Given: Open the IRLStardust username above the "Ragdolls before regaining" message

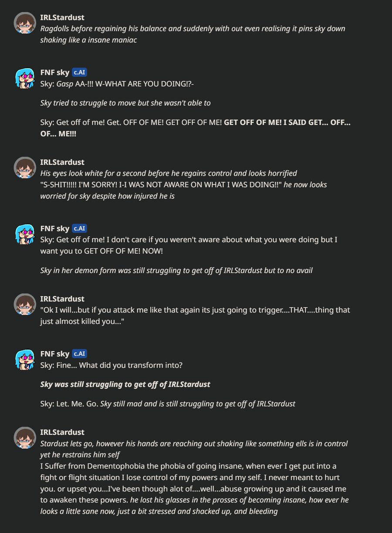Looking at the screenshot, I should click(62, 17).
